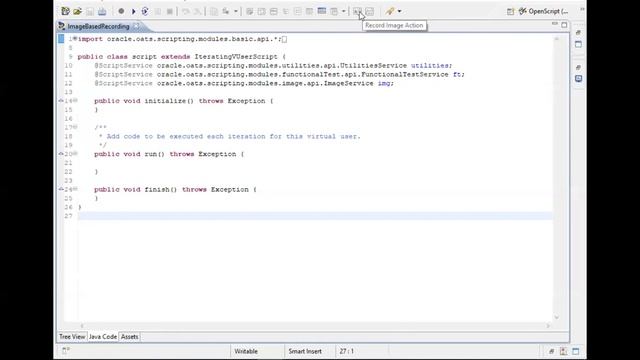
Task: Maximize the editor area panel
Action: coord(564,25)
